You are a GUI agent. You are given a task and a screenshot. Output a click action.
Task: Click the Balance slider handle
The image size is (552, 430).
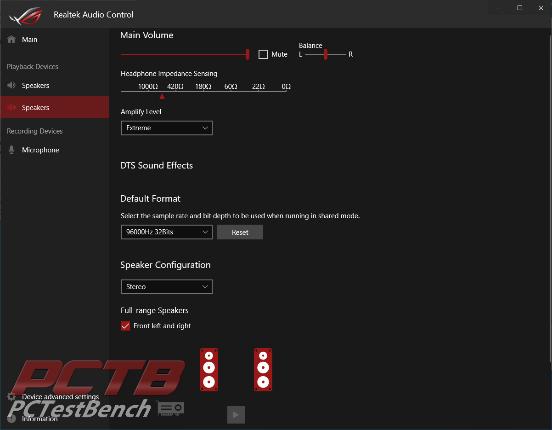[x=326, y=54]
